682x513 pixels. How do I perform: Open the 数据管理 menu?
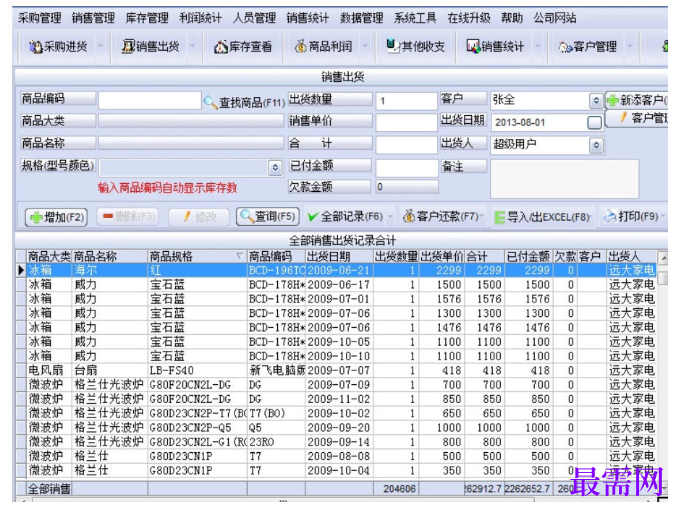tap(362, 18)
